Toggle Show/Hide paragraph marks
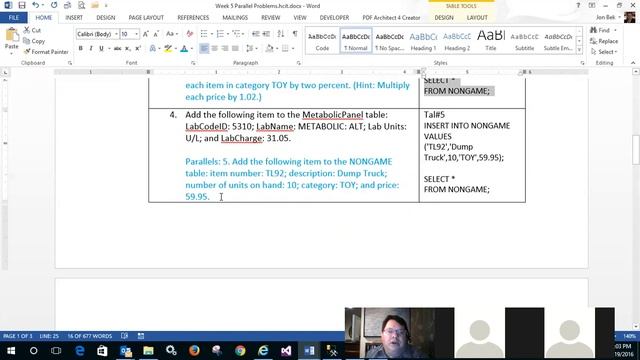Image resolution: width=640 pixels, height=360 pixels. [295, 34]
